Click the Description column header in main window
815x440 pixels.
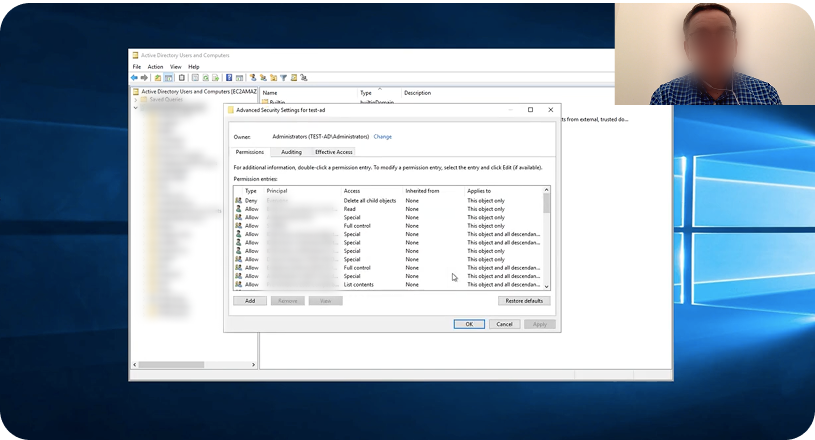click(417, 92)
